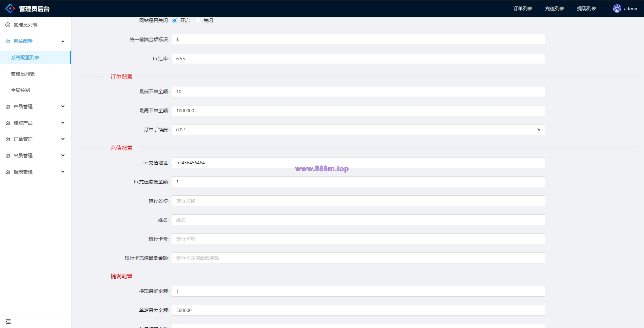Image resolution: width=644 pixels, height=328 pixels.
Task: Click the crown icon beside 报表管理
Action: 8,172
